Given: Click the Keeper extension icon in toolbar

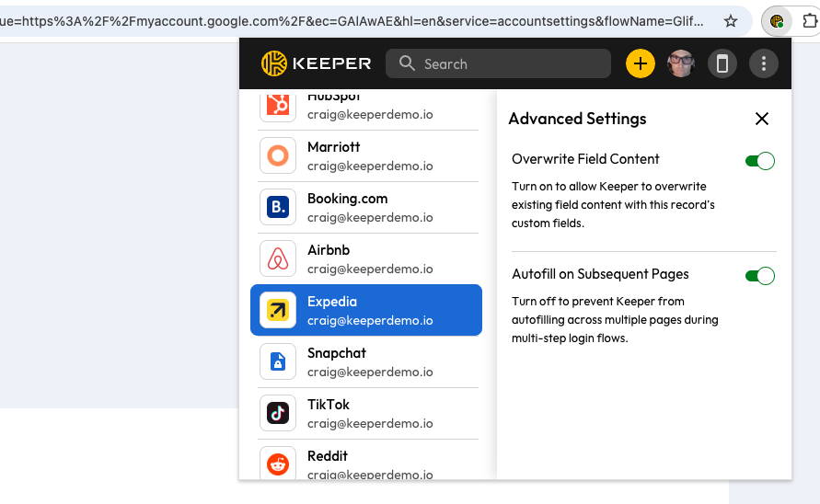Looking at the screenshot, I should pyautogui.click(x=777, y=20).
